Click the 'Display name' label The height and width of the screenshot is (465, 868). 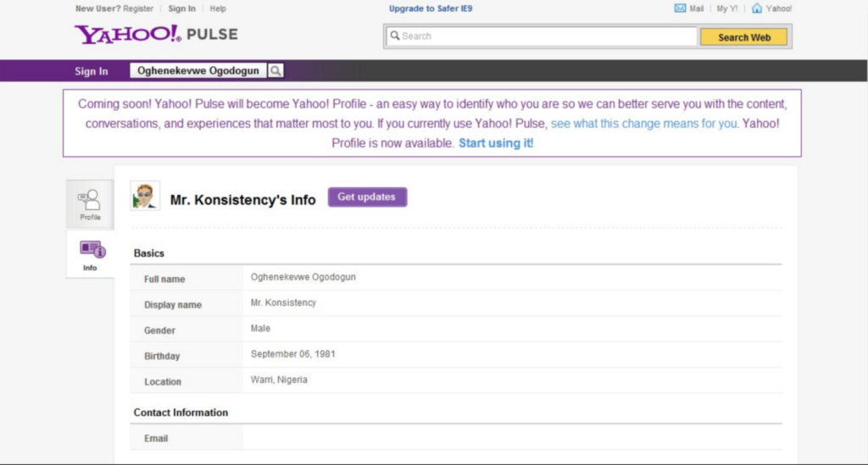coord(173,305)
